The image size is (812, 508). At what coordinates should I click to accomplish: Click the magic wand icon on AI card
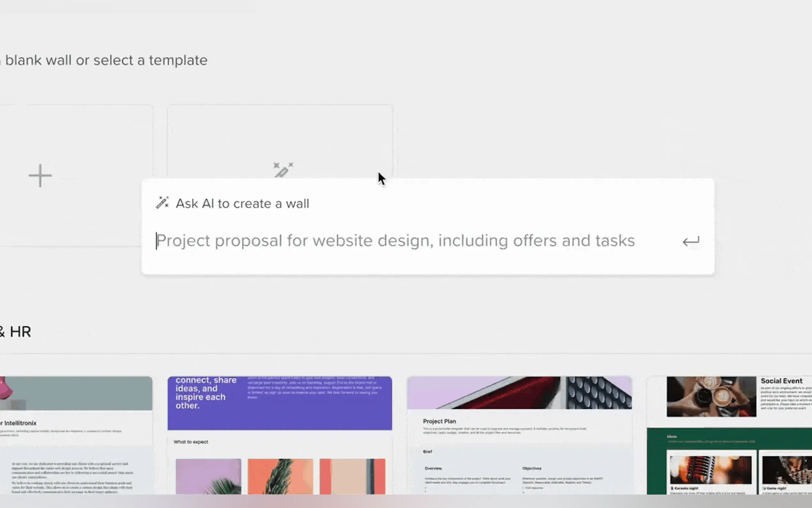(283, 170)
